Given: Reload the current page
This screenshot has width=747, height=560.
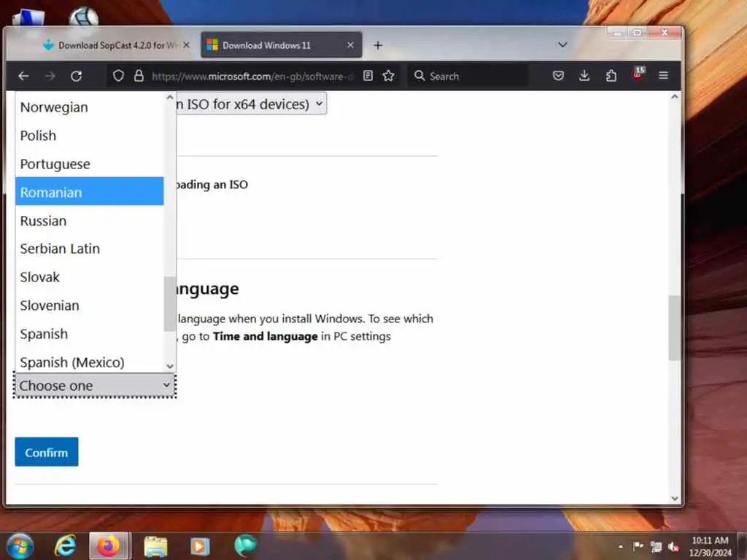Looking at the screenshot, I should pyautogui.click(x=76, y=76).
